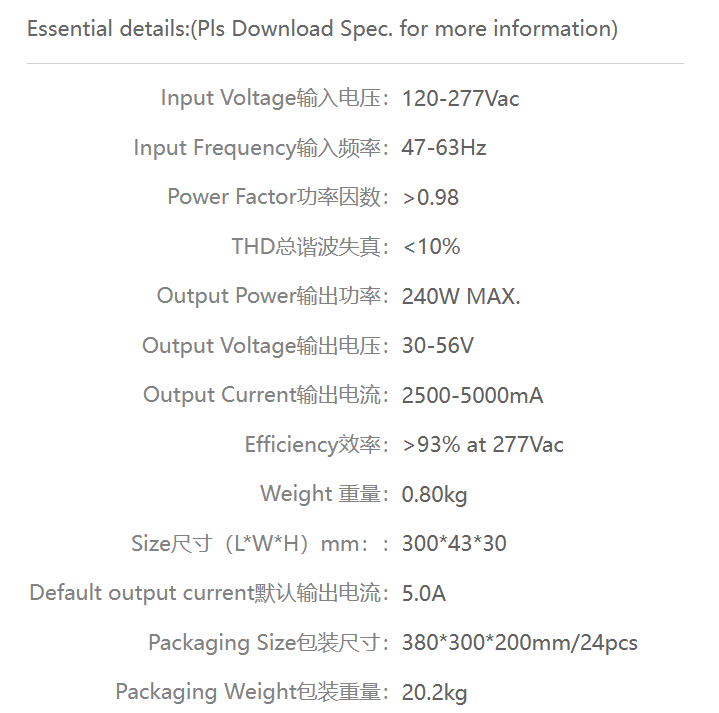Screen dimensions: 719x713
Task: Click the 47-63Hz value
Action: point(444,148)
